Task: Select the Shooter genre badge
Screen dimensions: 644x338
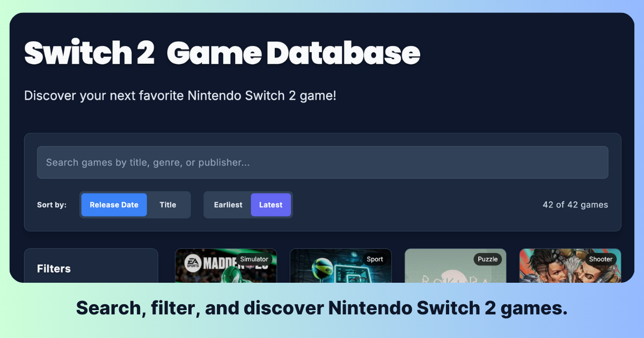Action: (601, 259)
